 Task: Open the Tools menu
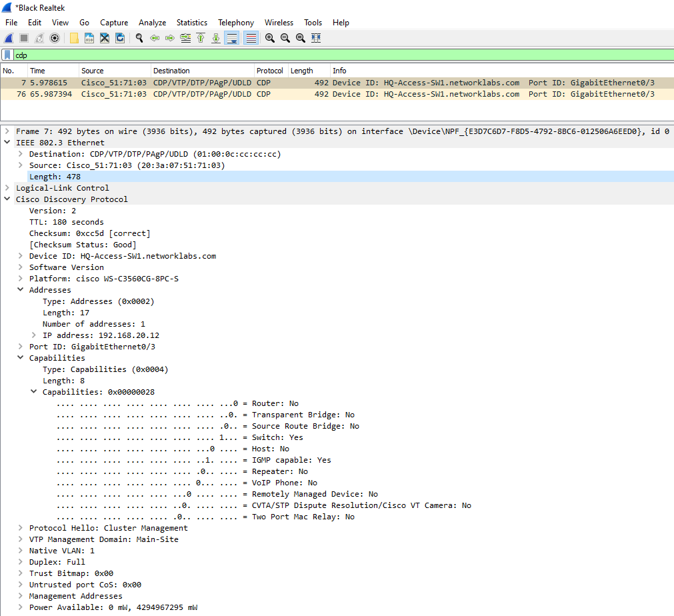click(313, 23)
